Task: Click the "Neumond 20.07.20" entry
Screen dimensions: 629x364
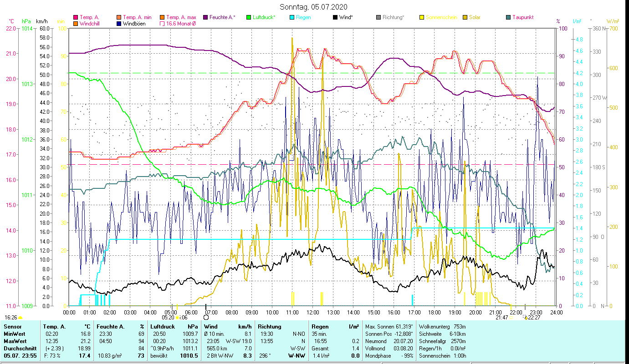Action: tap(389, 341)
